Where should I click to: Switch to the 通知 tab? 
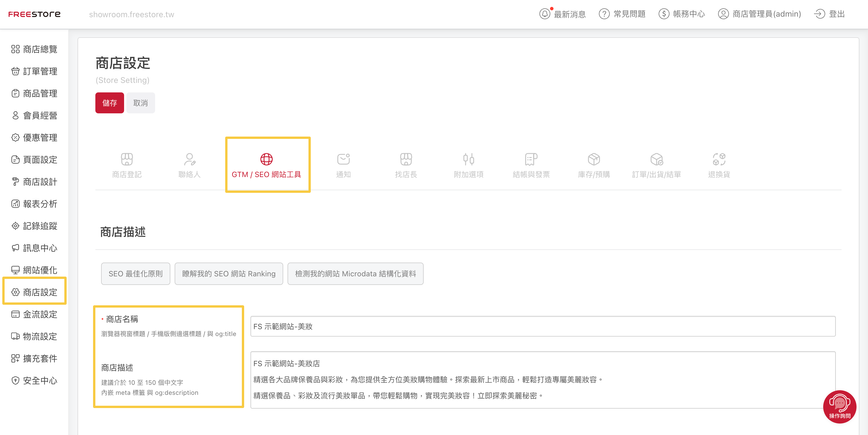(343, 165)
